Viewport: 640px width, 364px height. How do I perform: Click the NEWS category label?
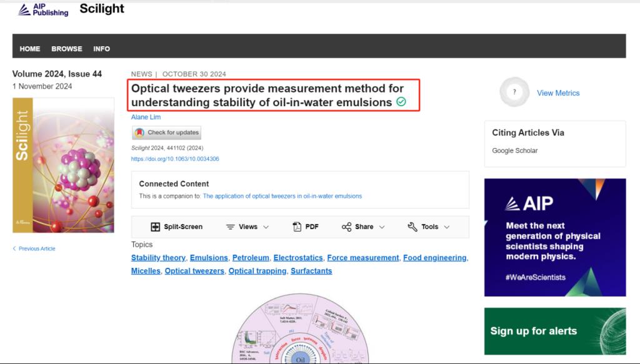pyautogui.click(x=141, y=74)
